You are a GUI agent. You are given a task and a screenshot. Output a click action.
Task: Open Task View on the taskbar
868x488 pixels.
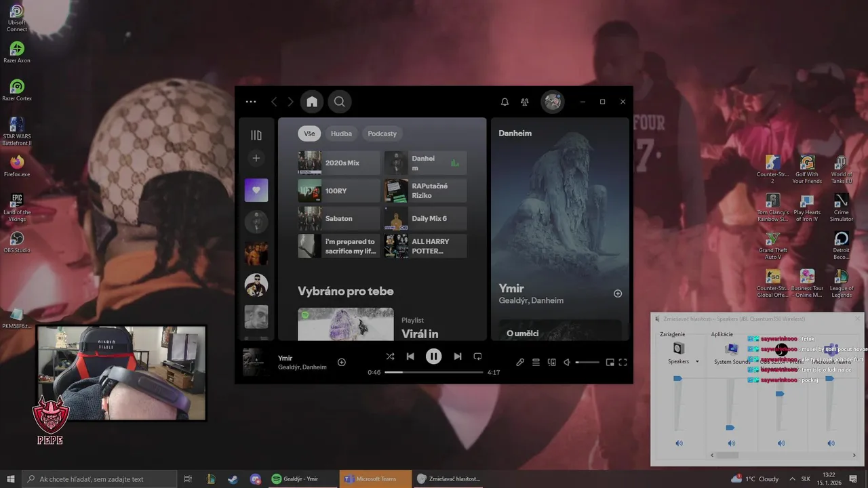click(188, 479)
